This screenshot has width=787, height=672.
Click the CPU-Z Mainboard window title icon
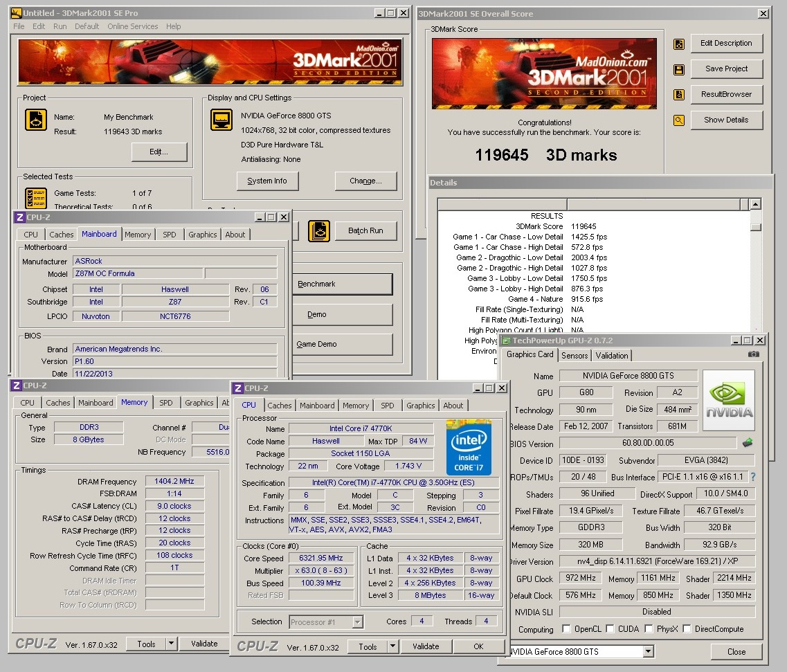[x=19, y=217]
